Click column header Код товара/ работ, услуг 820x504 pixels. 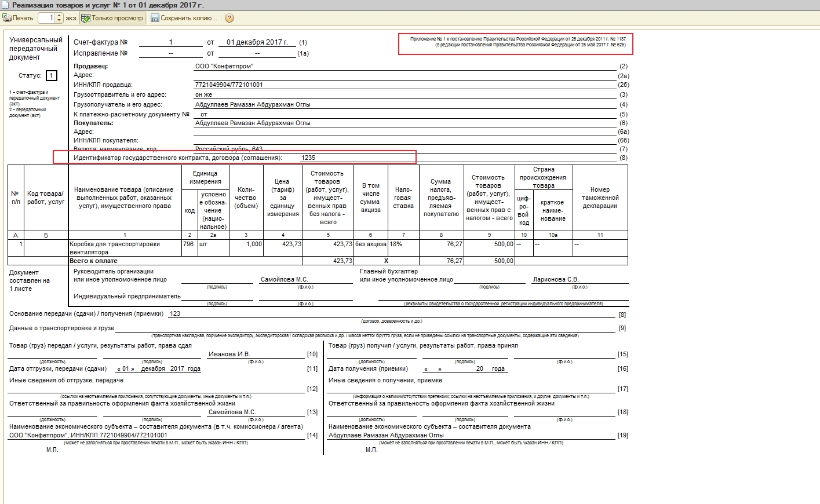(46, 198)
